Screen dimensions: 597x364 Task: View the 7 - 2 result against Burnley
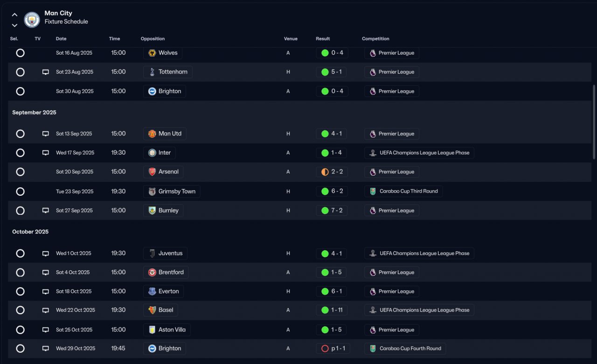tap(332, 211)
